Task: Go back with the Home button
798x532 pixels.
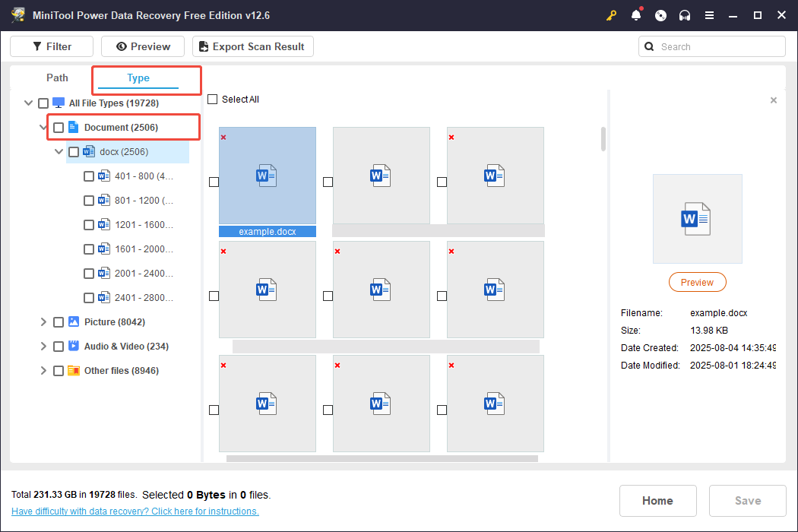Action: tap(657, 500)
